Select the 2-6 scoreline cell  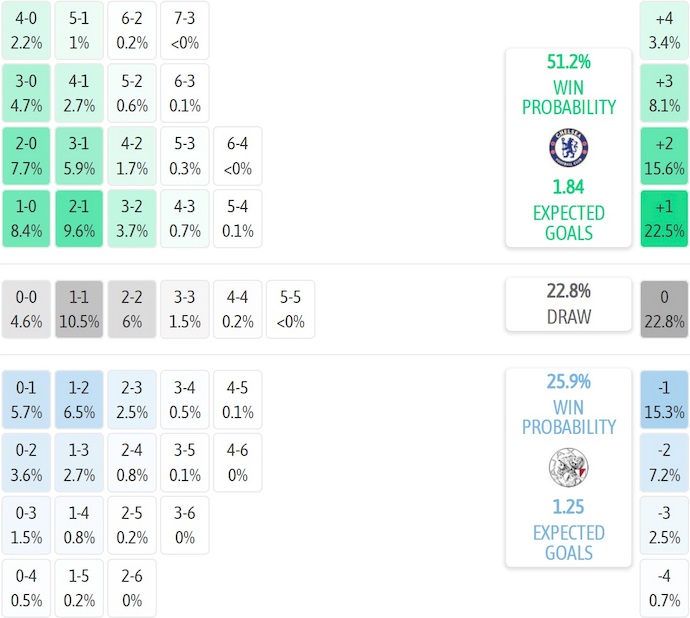point(132,588)
